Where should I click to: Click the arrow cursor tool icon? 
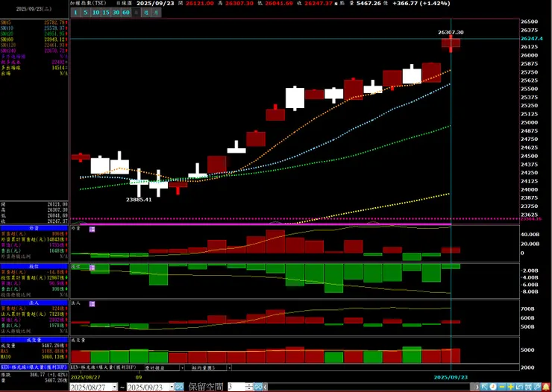click(484, 387)
